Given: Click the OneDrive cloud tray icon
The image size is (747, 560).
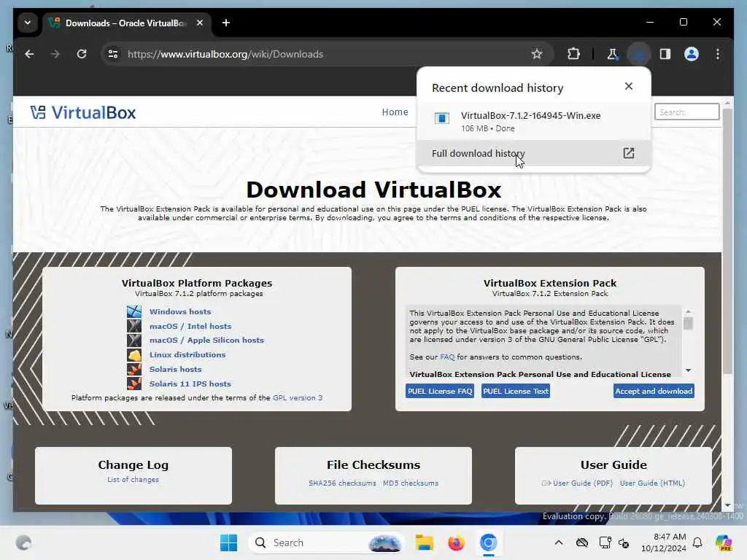Looking at the screenshot, I should tap(582, 542).
